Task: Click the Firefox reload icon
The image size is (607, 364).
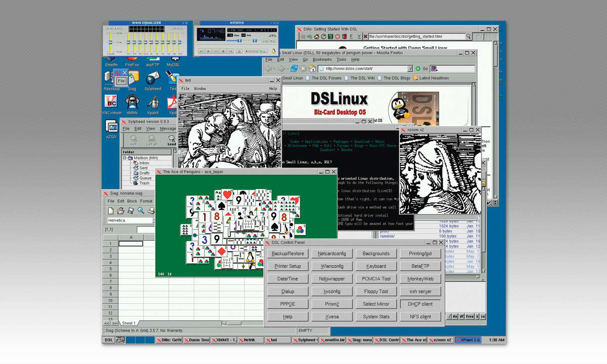Action: coord(294,68)
